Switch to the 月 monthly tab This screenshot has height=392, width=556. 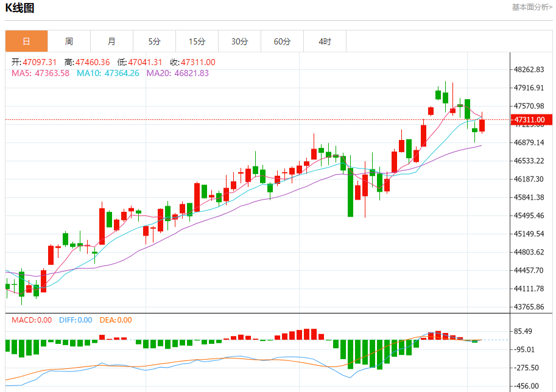(111, 41)
